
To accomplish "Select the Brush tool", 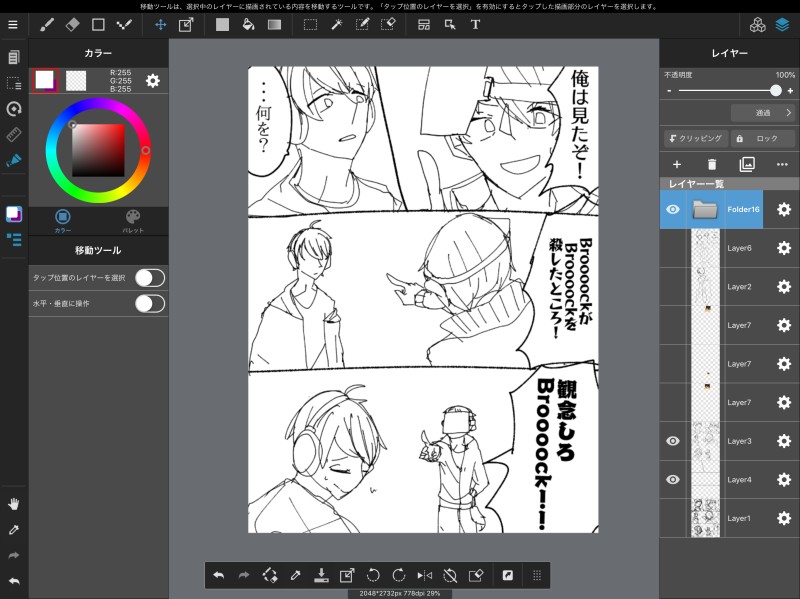I will (x=46, y=24).
